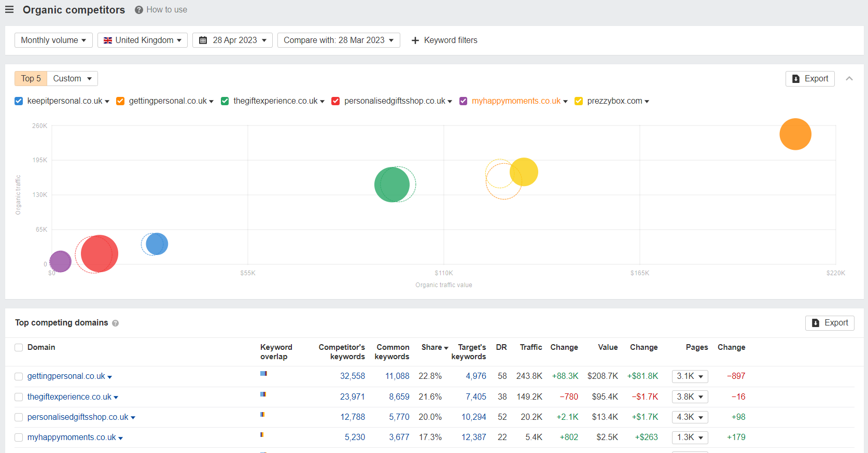
Task: Toggle thegiftexperience.co.uk chart checkbox
Action: tap(225, 101)
